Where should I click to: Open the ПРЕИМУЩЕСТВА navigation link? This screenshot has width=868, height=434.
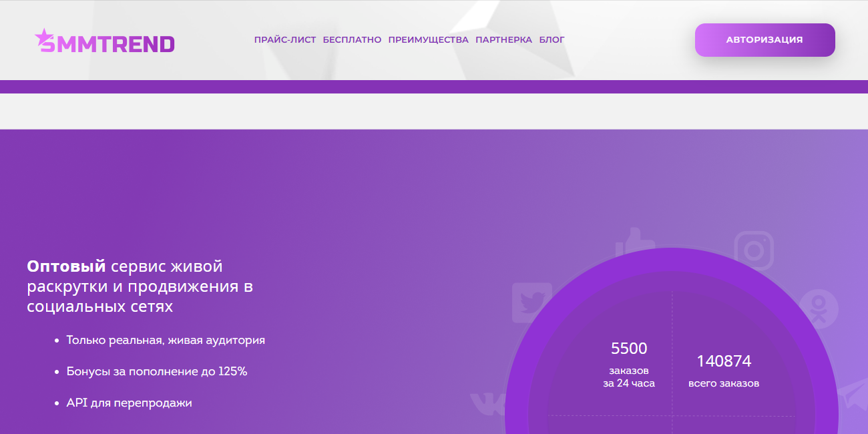coord(429,40)
